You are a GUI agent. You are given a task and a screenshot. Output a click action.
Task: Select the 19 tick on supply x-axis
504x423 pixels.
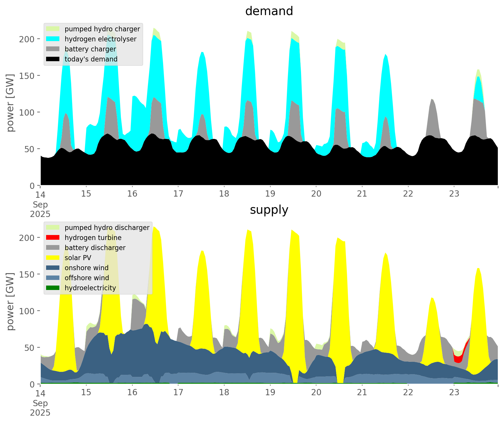pos(270,393)
